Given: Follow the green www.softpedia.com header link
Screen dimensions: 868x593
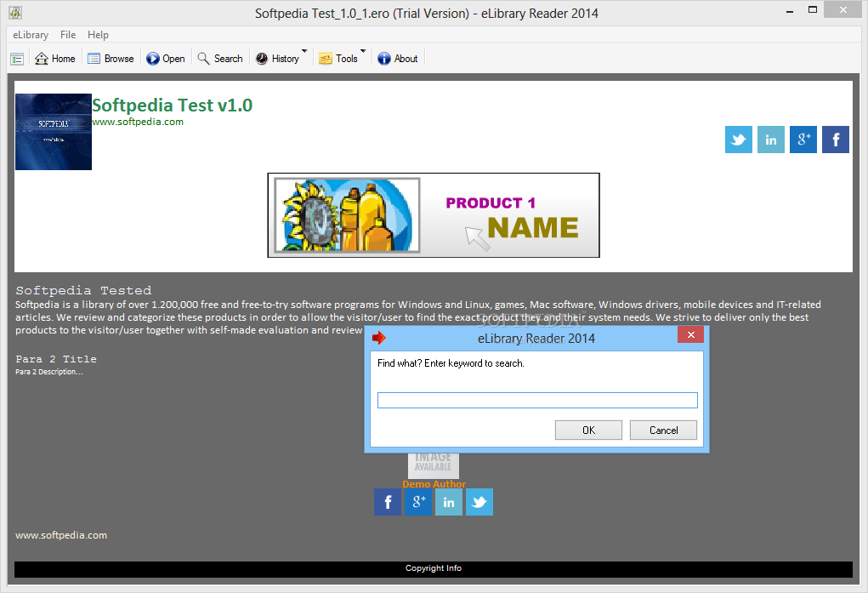Looking at the screenshot, I should pyautogui.click(x=138, y=122).
